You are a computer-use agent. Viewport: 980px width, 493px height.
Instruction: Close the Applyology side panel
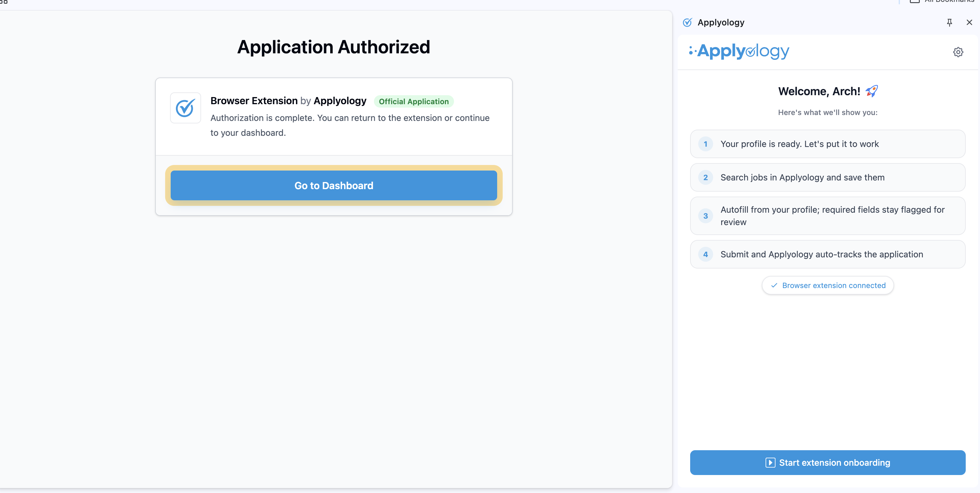pyautogui.click(x=969, y=22)
